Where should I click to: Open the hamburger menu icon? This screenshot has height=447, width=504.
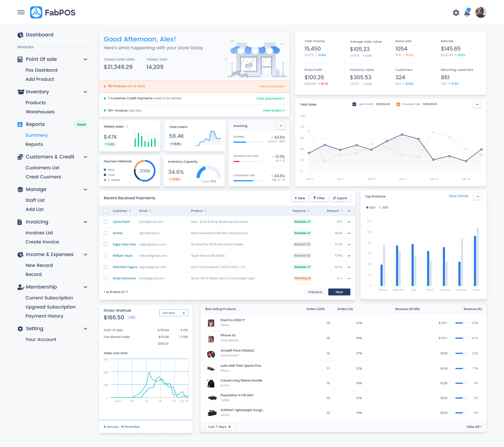[x=21, y=12]
